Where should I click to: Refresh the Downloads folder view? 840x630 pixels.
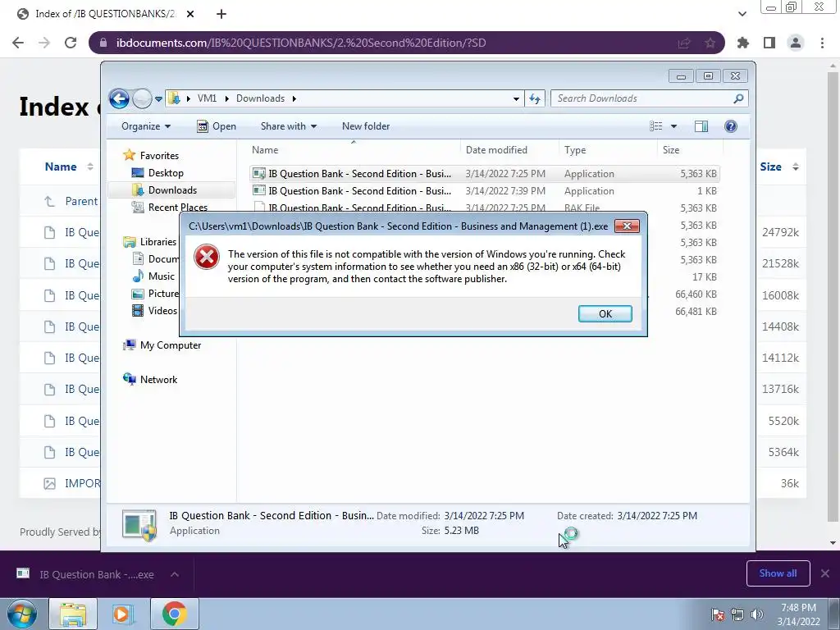(x=535, y=98)
